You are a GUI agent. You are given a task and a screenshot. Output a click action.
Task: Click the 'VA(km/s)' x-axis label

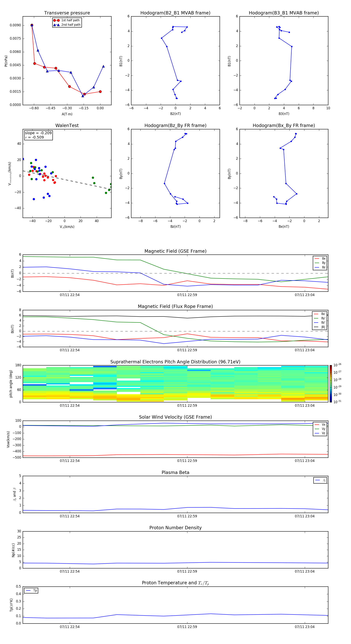[x=67, y=227]
